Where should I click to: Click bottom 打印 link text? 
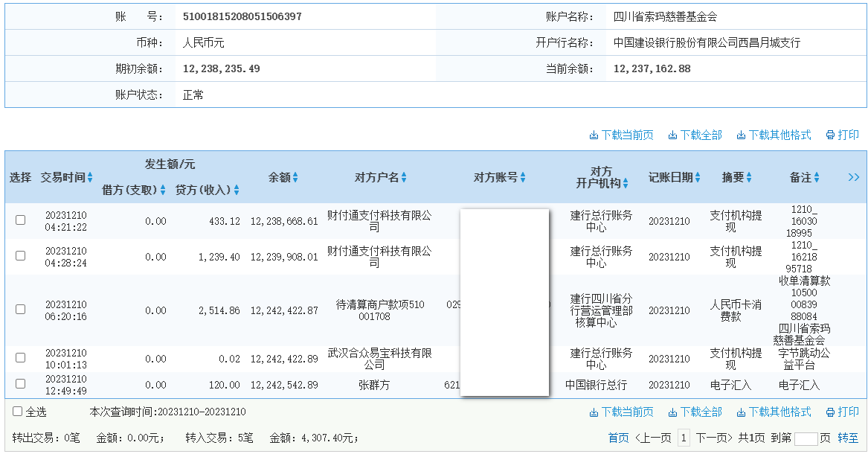coord(848,412)
